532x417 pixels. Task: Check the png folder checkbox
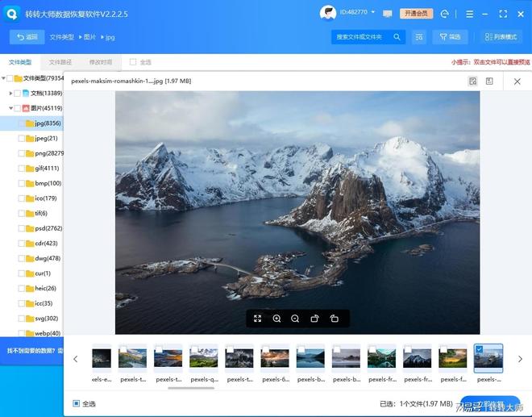22,153
